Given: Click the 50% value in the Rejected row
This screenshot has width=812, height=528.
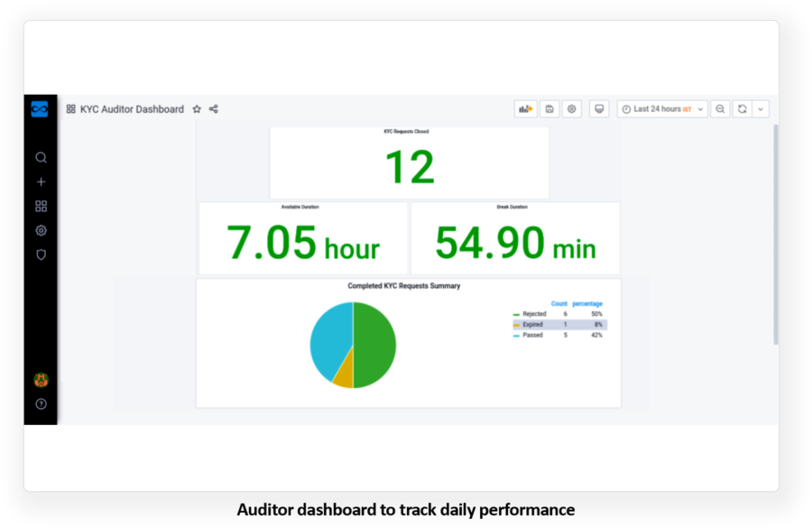Looking at the screenshot, I should 596,314.
